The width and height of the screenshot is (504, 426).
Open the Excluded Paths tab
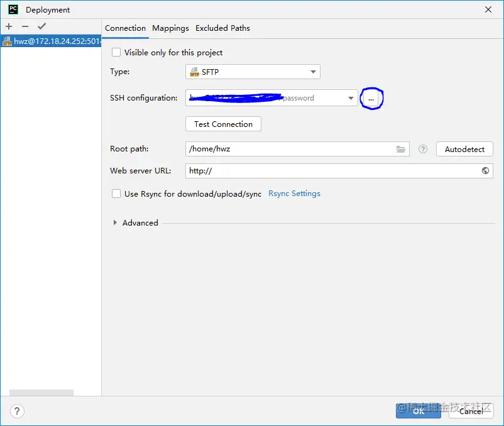pos(222,28)
